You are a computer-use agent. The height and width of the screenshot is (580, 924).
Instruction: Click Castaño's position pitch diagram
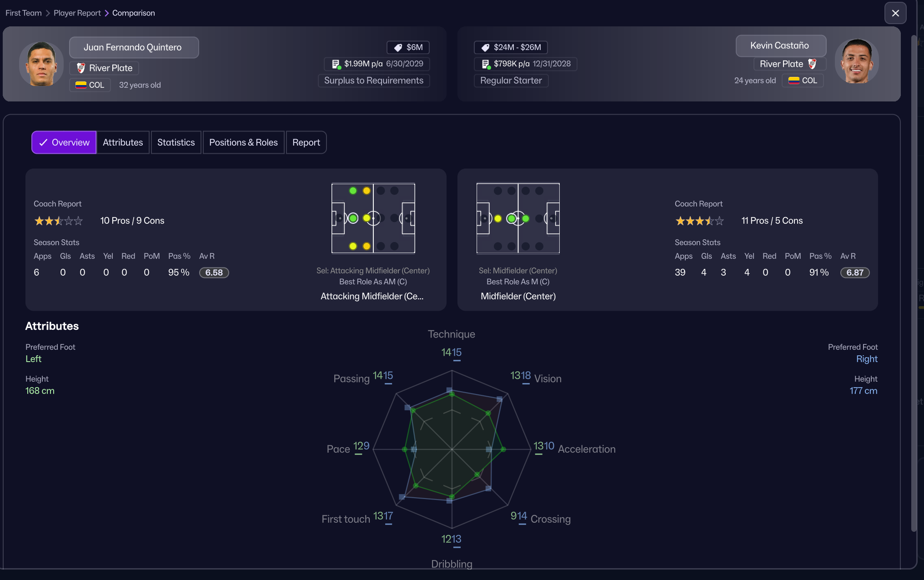point(518,218)
